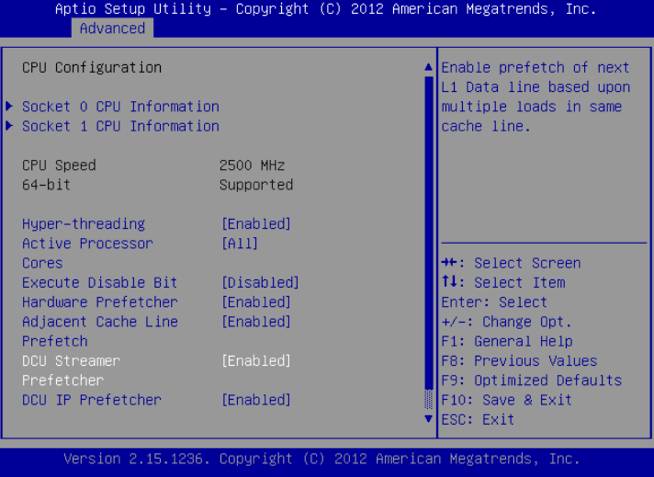Screen dimensions: 654x477
Task: Toggle the Hardware Prefetcher [Enabled] value
Action: pyautogui.click(x=256, y=302)
